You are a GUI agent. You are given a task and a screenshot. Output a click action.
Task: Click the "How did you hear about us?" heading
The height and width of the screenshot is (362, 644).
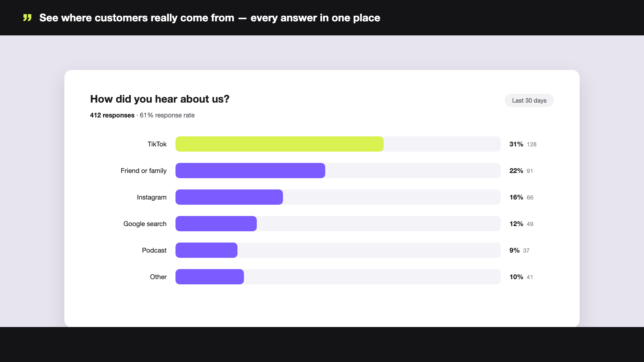pos(160,99)
